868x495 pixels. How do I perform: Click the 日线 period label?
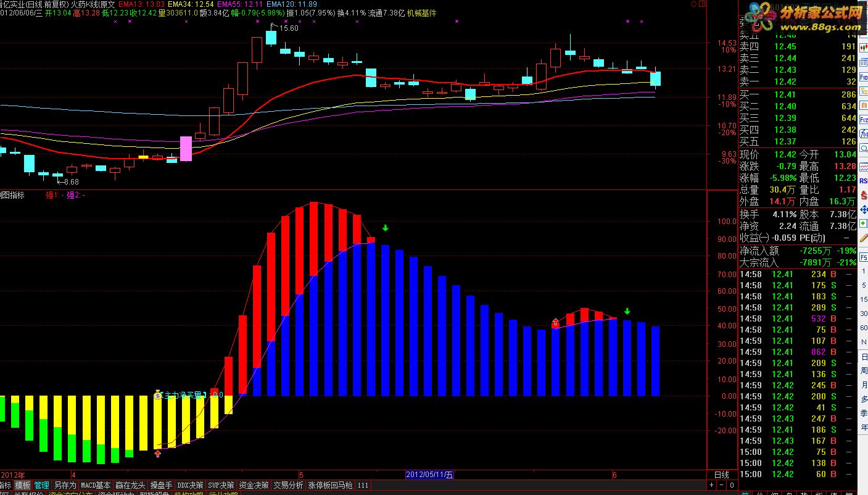tap(722, 475)
